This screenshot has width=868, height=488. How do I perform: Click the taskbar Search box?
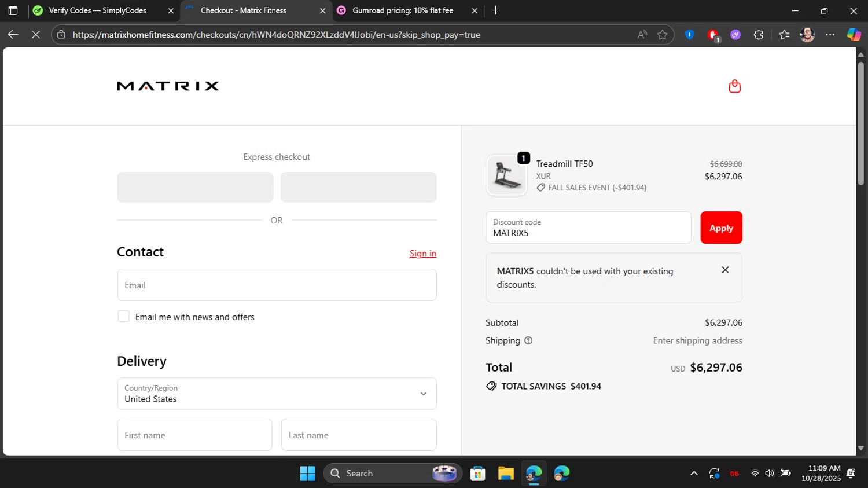point(393,474)
